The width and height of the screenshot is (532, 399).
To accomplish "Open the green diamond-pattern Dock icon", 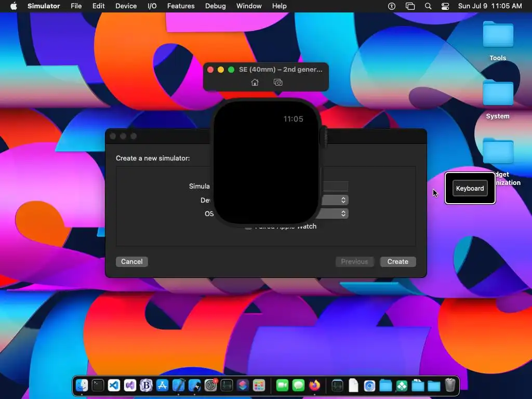I will click(402, 385).
